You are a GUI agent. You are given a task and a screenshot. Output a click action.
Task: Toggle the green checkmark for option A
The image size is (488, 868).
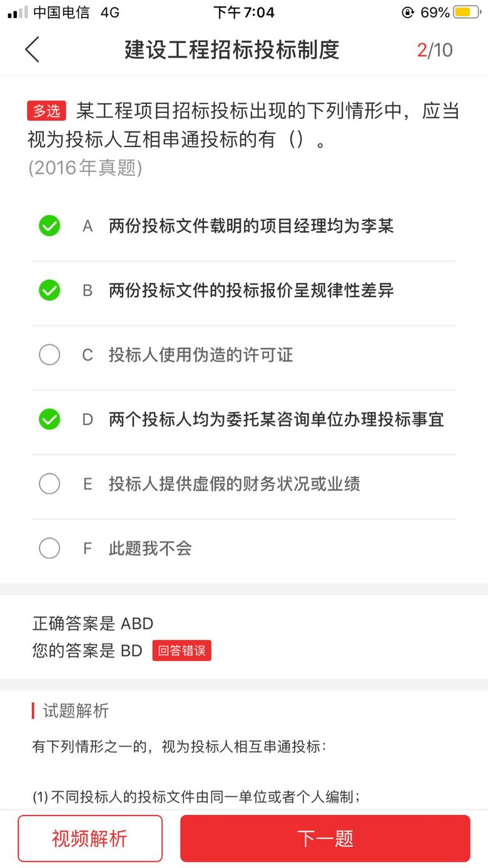(49, 226)
